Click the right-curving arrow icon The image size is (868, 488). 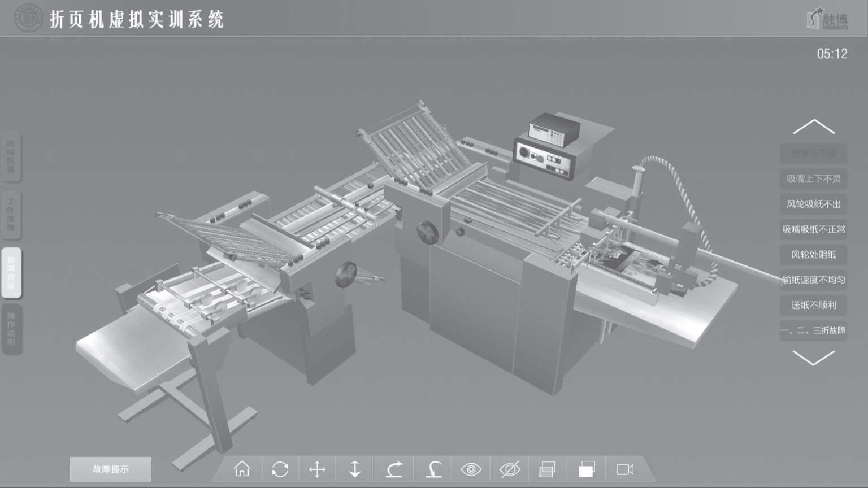(x=394, y=469)
